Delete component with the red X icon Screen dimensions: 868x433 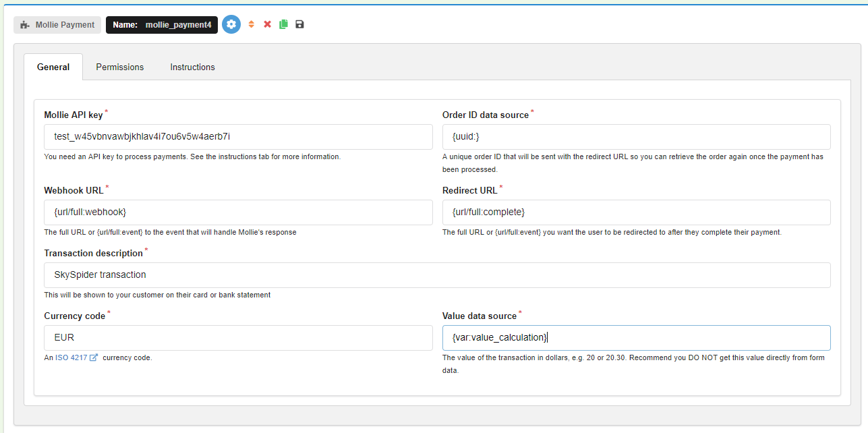267,24
